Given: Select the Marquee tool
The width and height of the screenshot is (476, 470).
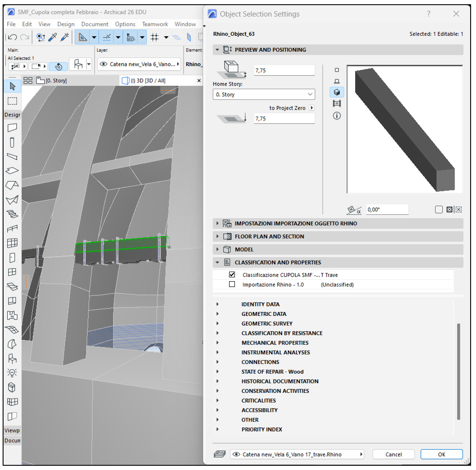Looking at the screenshot, I should click(x=12, y=101).
